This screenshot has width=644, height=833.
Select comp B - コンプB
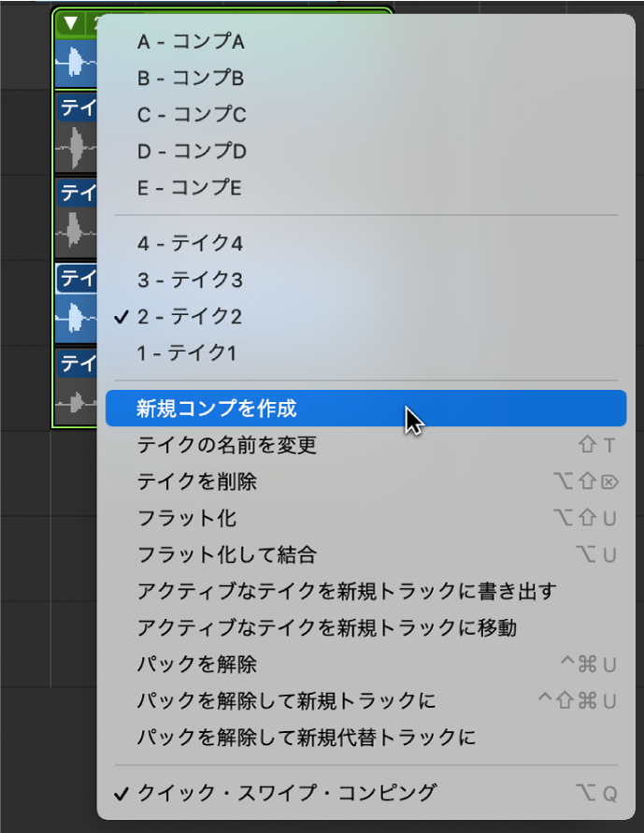(x=365, y=79)
